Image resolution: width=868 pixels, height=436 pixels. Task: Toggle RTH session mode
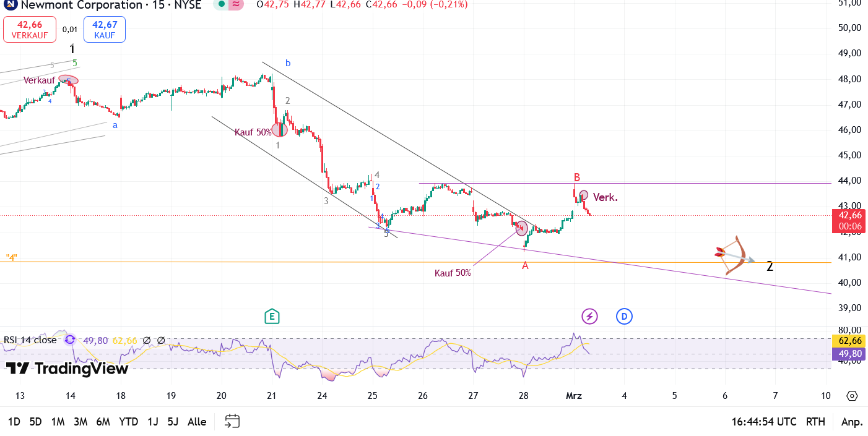[815, 422]
